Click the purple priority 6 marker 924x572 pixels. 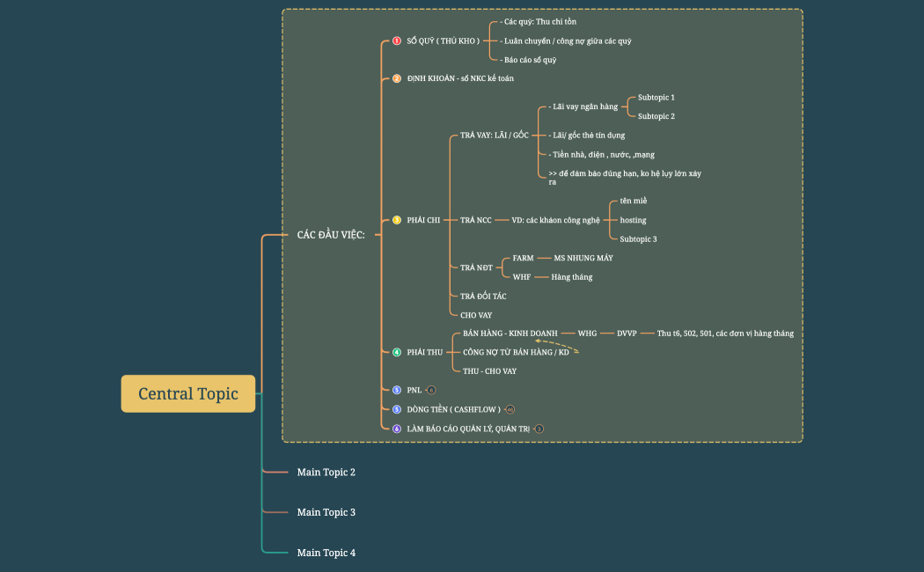click(x=397, y=429)
